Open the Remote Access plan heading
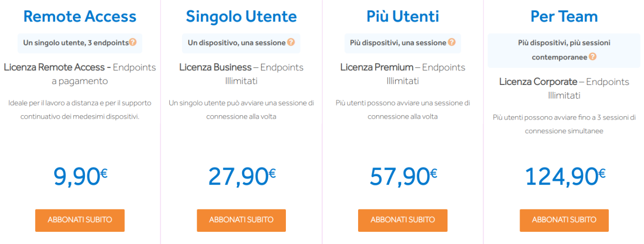 [80, 17]
